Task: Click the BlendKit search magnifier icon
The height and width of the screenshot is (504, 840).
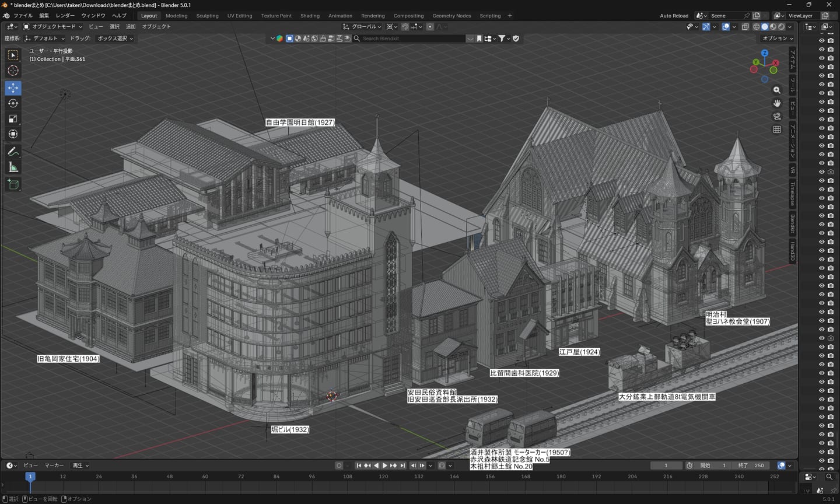Action: (357, 38)
